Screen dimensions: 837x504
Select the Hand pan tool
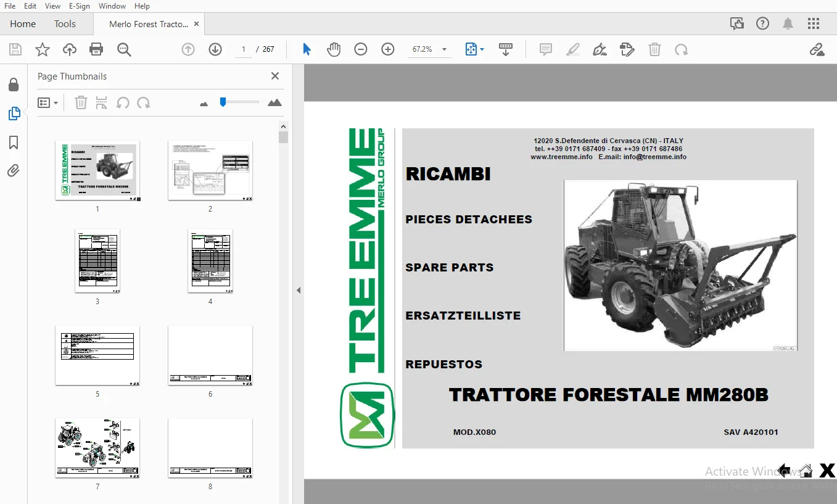pos(334,49)
